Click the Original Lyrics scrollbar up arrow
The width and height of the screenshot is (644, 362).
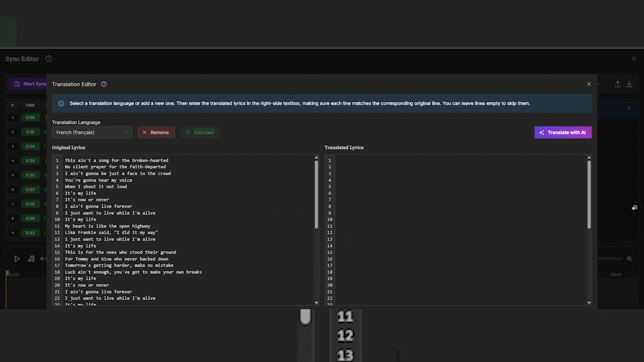point(316,157)
